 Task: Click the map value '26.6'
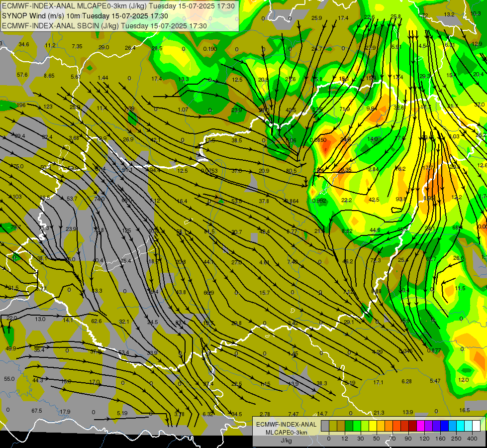pos(459,258)
